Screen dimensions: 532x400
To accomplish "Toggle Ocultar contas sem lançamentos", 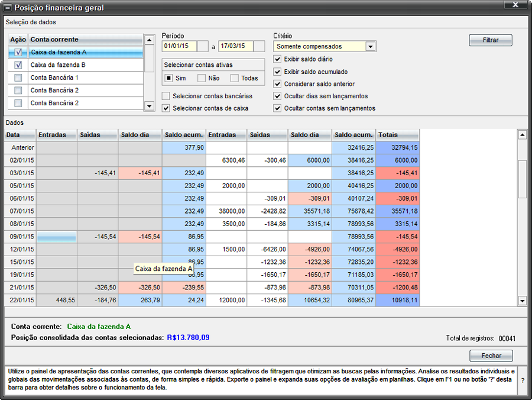I will coord(277,108).
